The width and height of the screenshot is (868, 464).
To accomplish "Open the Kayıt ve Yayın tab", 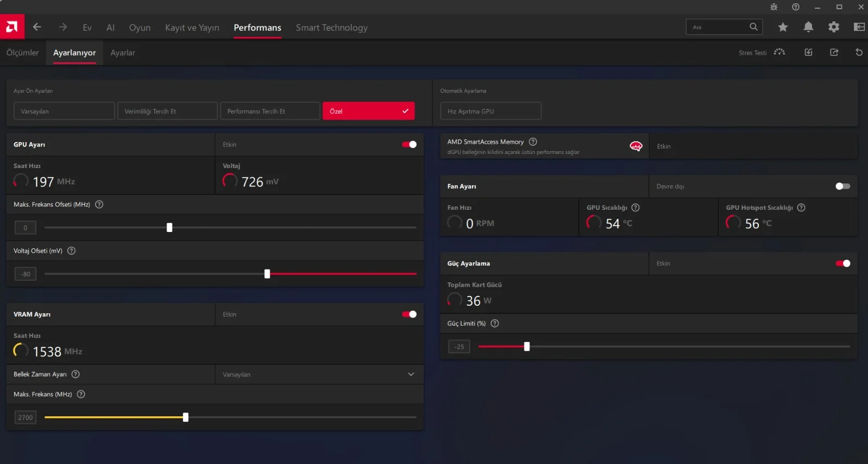I will 192,28.
